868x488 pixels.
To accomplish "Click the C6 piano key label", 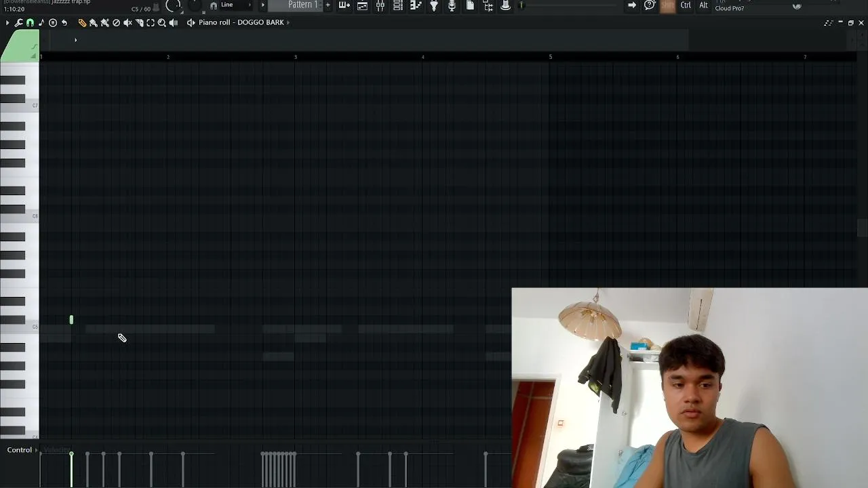I will coord(35,216).
